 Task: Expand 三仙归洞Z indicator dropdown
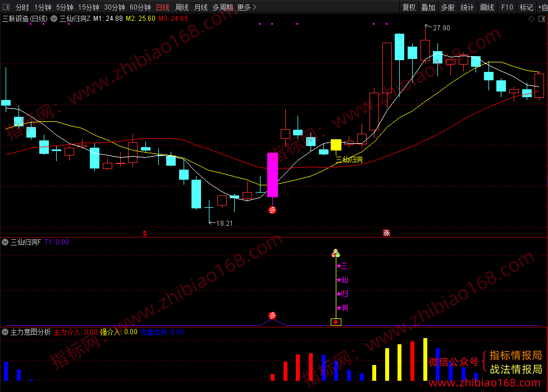(x=54, y=19)
